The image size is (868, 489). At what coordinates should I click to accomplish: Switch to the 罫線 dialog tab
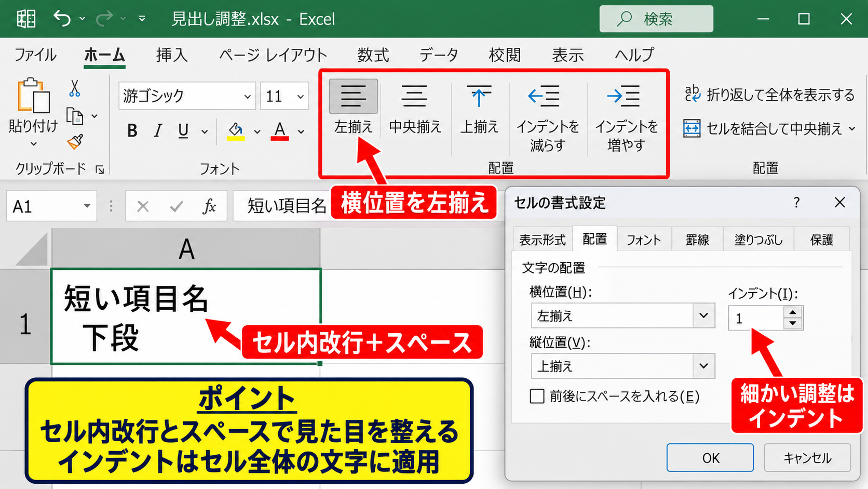[x=697, y=240]
